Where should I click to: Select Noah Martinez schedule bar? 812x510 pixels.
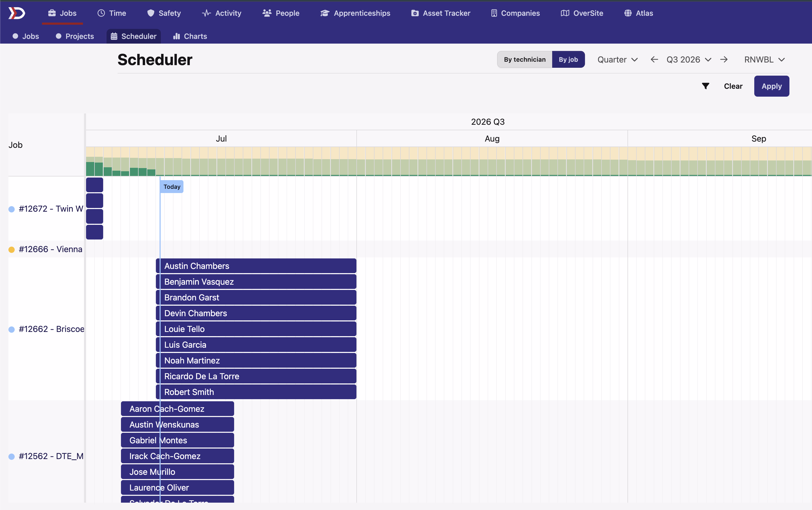coord(256,361)
